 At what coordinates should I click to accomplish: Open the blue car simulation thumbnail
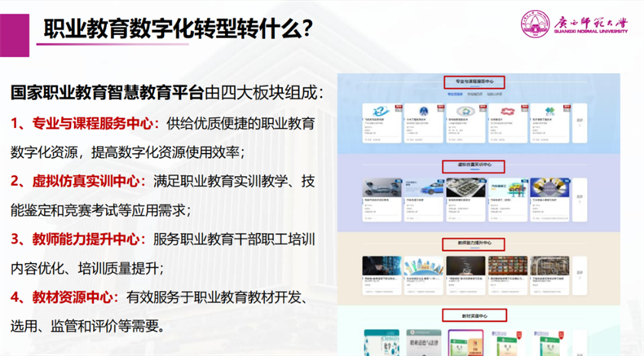[424, 187]
